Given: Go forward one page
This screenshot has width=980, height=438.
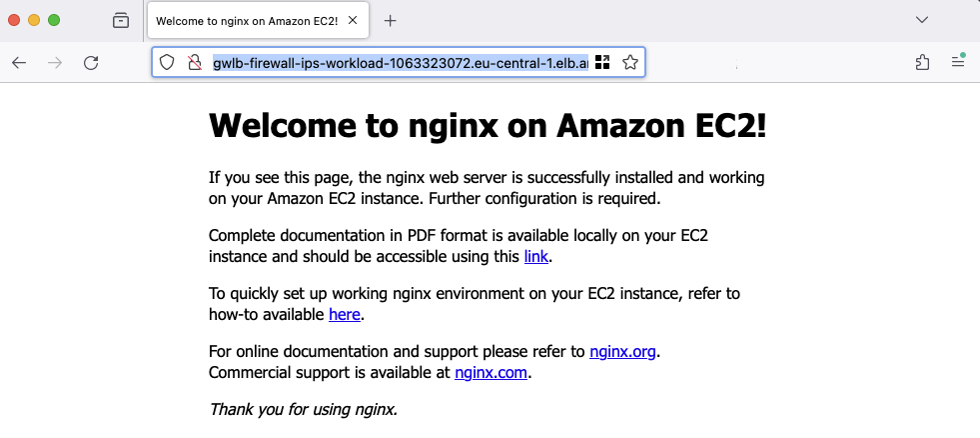Looking at the screenshot, I should (x=55, y=63).
